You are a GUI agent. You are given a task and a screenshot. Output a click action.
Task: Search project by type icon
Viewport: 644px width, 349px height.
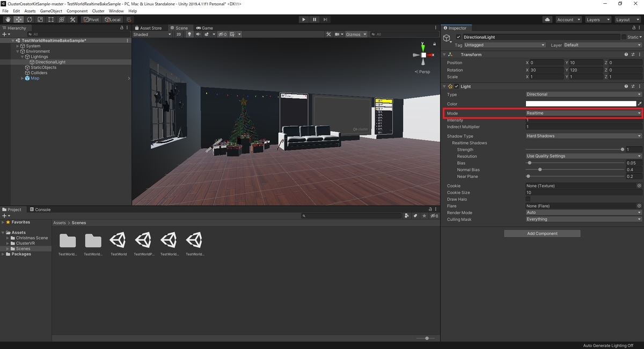point(407,216)
